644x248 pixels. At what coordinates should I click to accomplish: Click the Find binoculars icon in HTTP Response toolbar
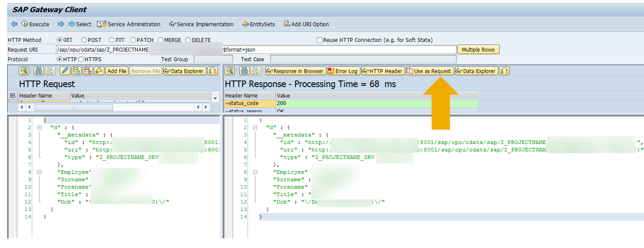pos(244,71)
